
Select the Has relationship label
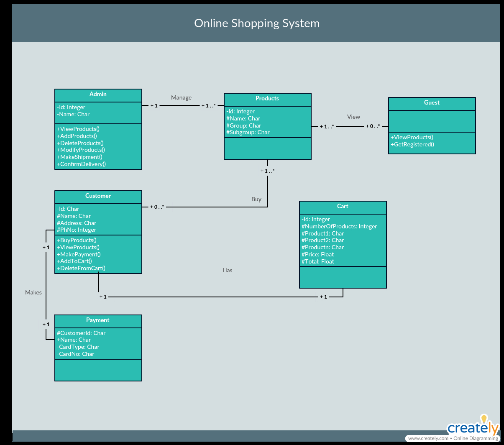pyautogui.click(x=228, y=270)
